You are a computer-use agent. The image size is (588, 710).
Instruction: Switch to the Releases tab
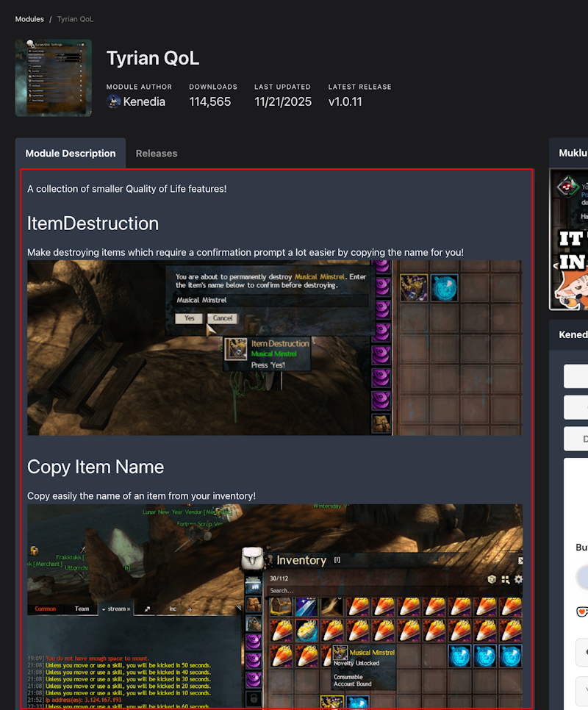click(x=157, y=154)
